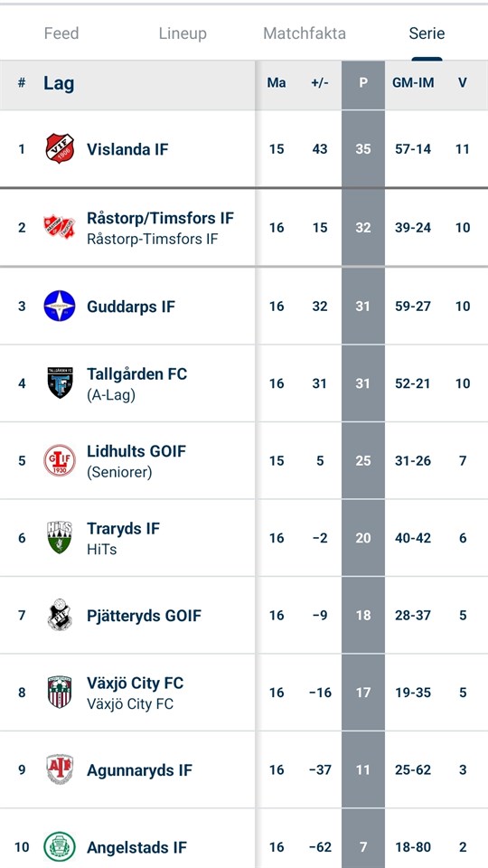Tap the Angelstads IF green badge
488x868 pixels.
point(60,846)
